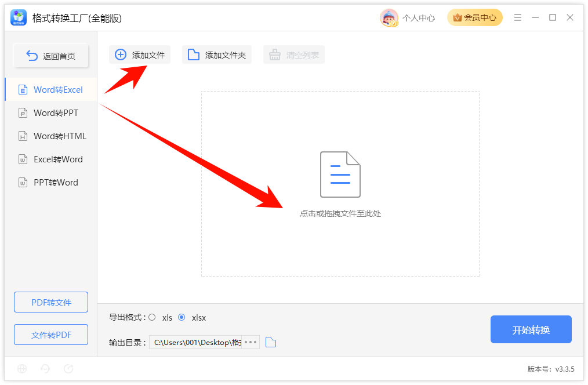
Task: Click the Word转Excel sidebar file icon
Action: (23, 90)
